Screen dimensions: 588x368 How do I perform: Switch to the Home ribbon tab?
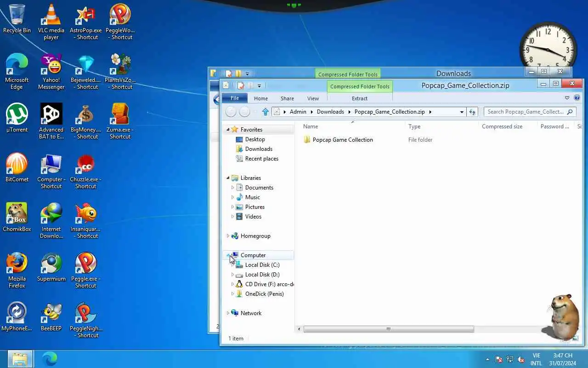tap(261, 98)
